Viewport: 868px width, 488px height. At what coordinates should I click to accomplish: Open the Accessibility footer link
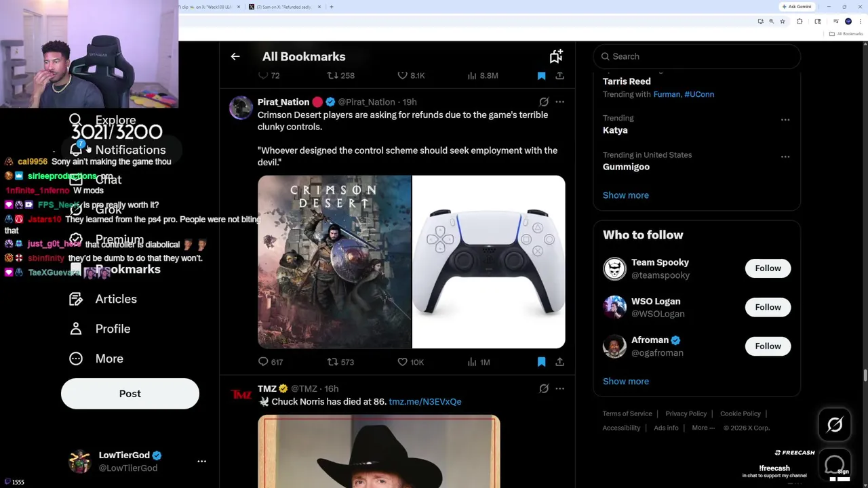(621, 428)
